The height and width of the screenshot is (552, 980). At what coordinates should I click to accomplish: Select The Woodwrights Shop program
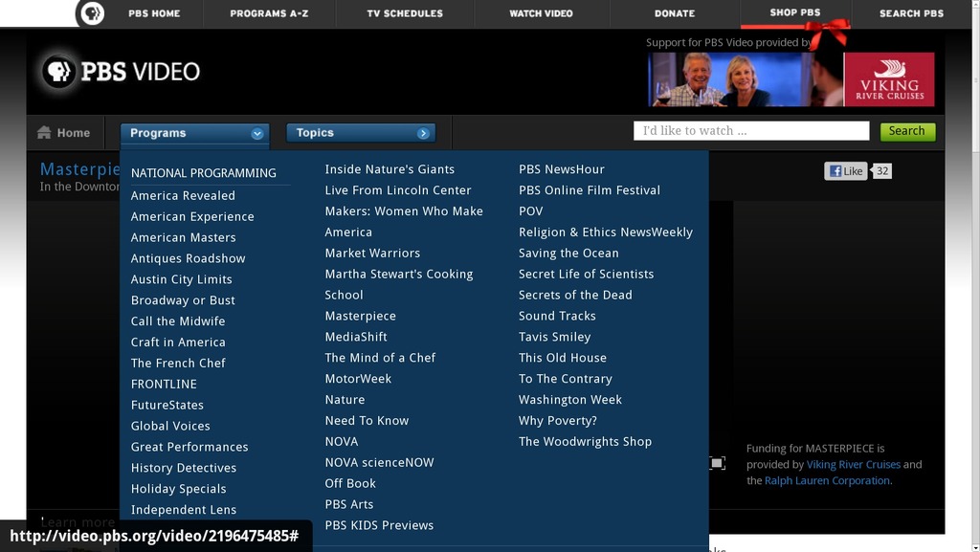tap(585, 441)
